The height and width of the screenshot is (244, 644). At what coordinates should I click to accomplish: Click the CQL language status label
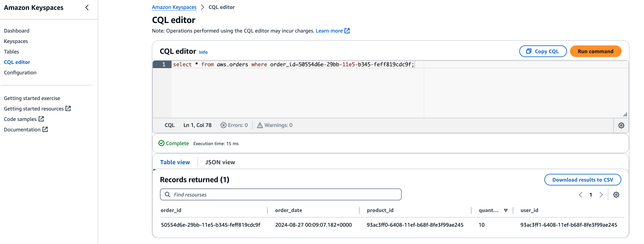[170, 125]
